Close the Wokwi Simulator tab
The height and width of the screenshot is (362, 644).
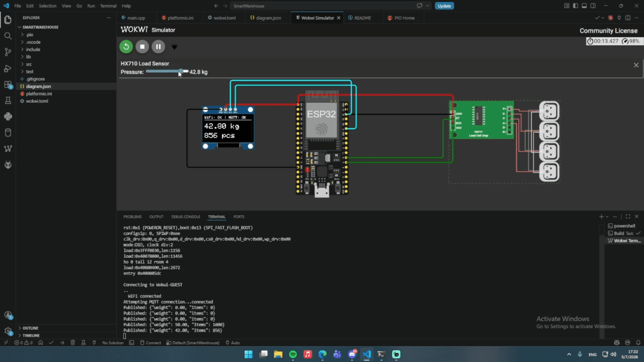pyautogui.click(x=339, y=18)
